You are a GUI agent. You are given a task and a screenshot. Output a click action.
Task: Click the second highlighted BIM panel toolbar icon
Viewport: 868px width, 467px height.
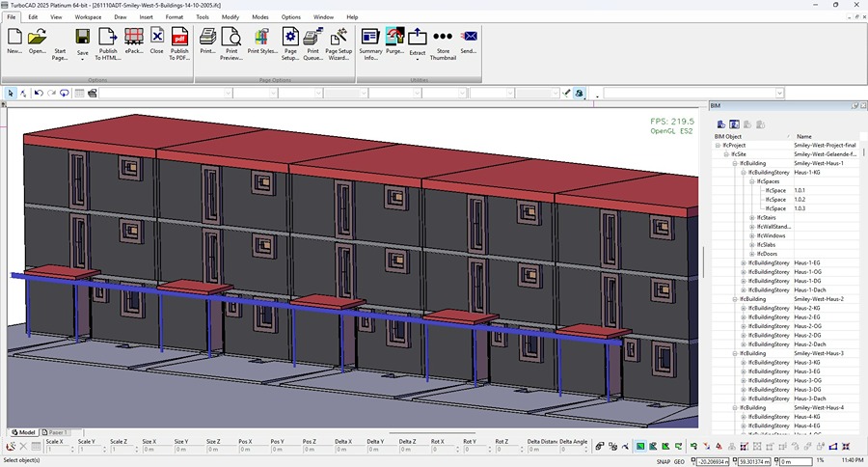click(x=734, y=124)
